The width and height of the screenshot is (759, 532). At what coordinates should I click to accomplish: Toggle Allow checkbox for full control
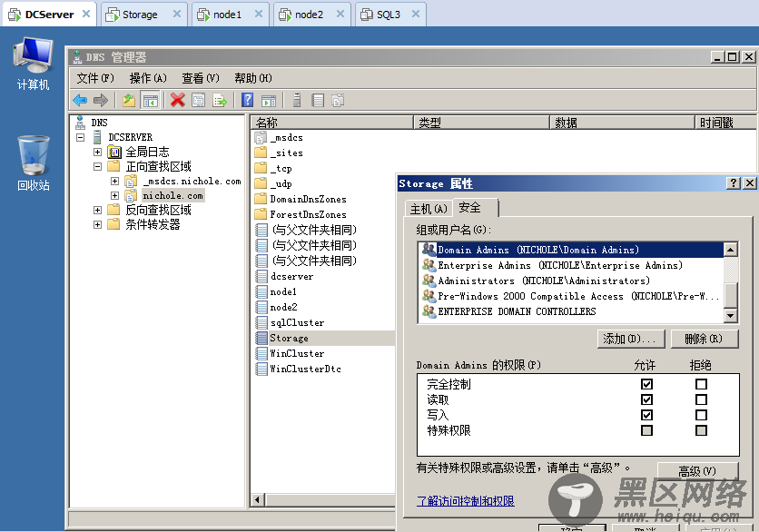tap(646, 384)
